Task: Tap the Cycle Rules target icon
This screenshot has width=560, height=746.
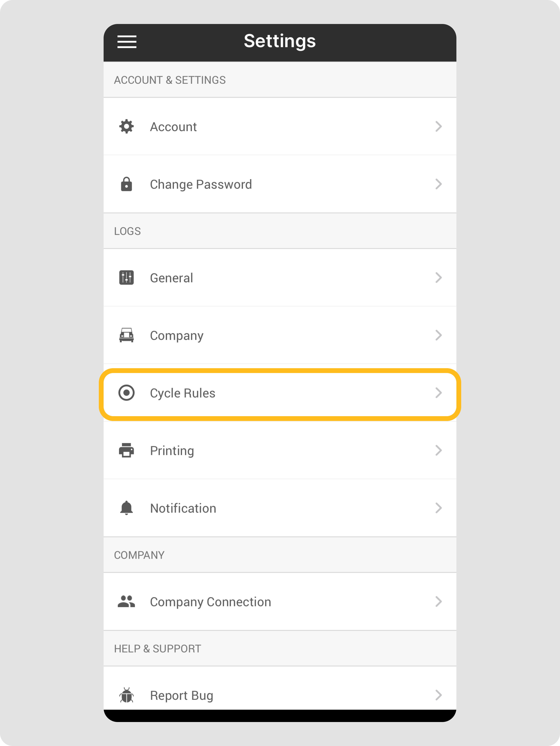Action: point(127,393)
